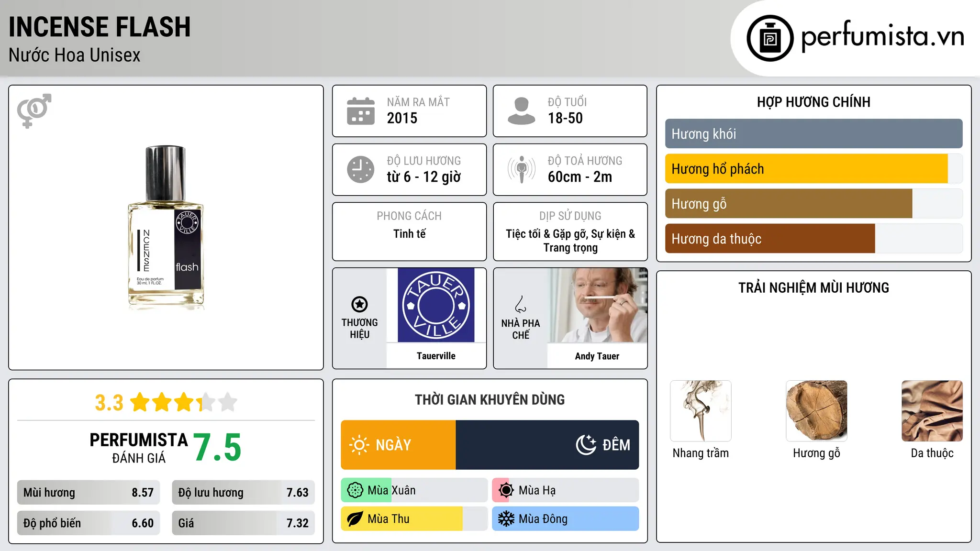This screenshot has width=980, height=551.
Task: Click the Mùa Hạ season bar
Action: [x=566, y=490]
